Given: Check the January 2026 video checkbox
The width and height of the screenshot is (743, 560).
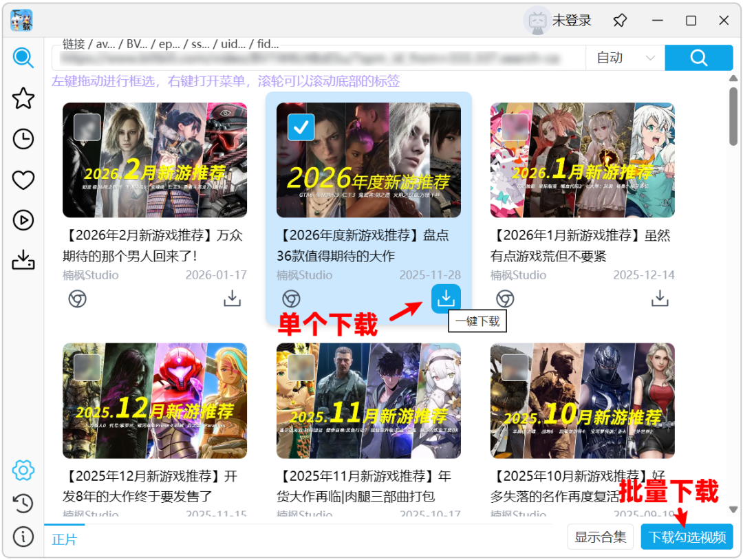Looking at the screenshot, I should pos(515,127).
